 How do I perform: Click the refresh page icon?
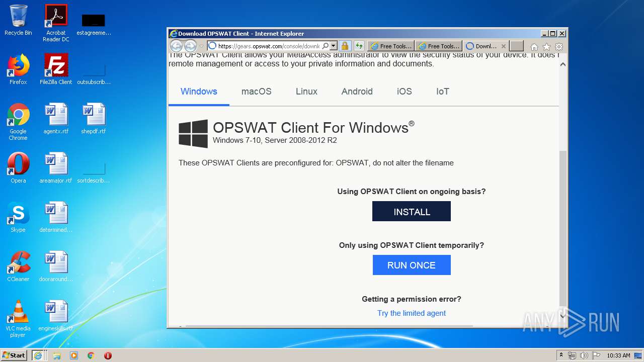tap(359, 46)
